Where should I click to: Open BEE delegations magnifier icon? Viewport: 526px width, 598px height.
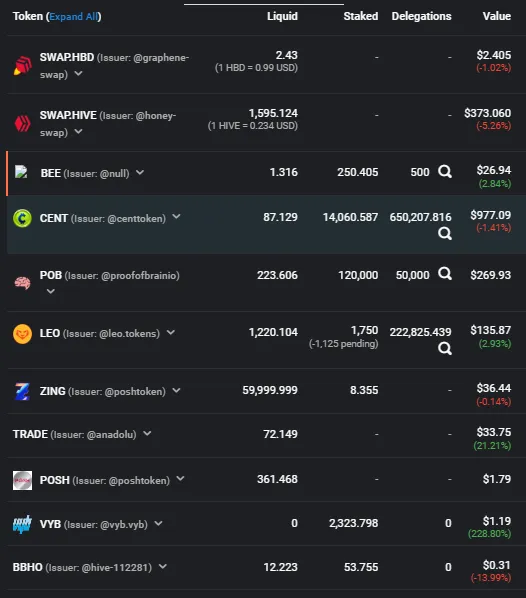coord(445,172)
